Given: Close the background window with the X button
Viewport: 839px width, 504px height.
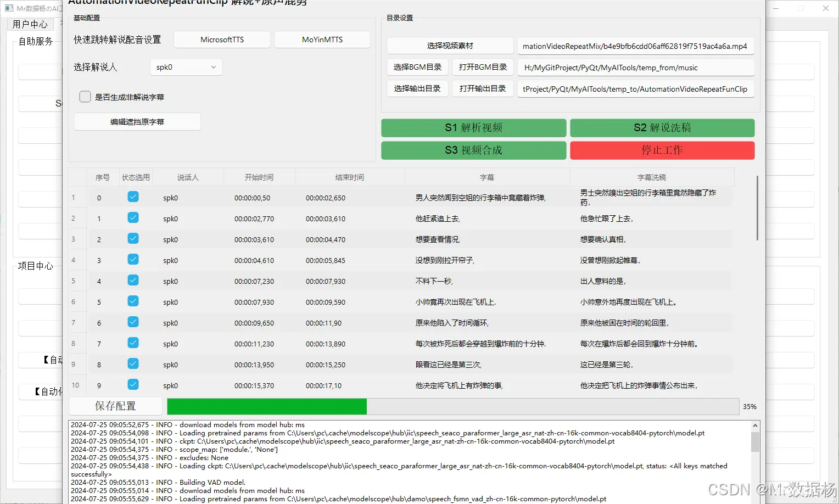Looking at the screenshot, I should point(826,8).
